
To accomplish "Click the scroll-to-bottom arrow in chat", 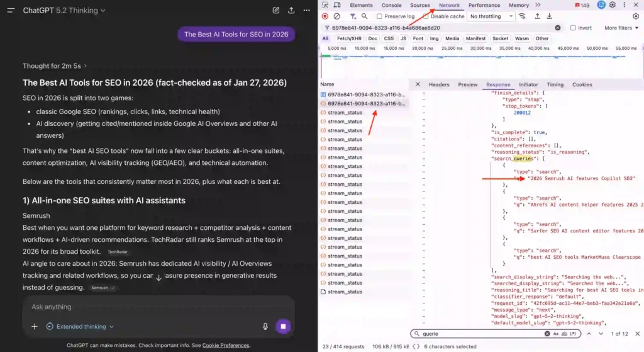I will click(x=158, y=278).
